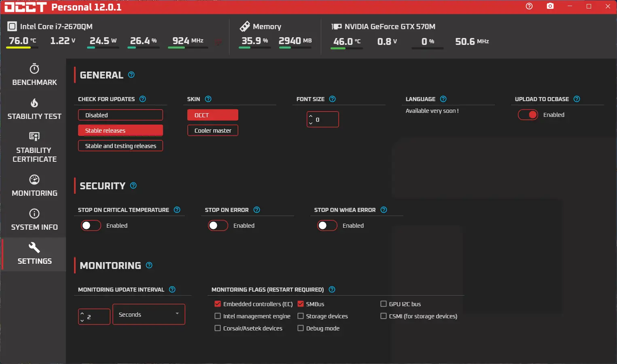
Task: Check the Storage devices checkbox
Action: (x=301, y=316)
